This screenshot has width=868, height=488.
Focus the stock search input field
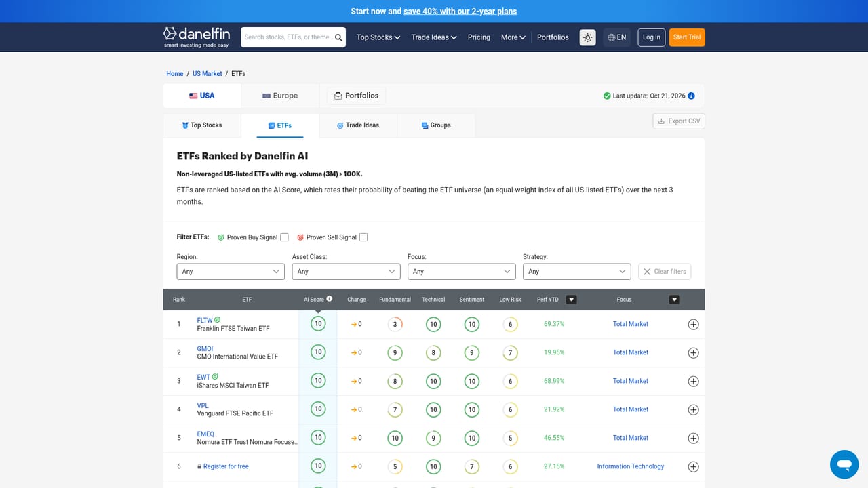pyautogui.click(x=289, y=37)
